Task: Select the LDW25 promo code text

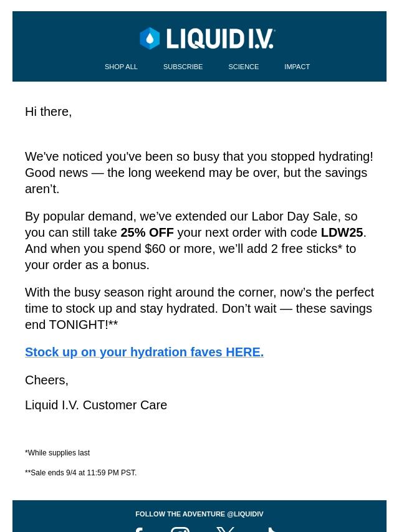Action: click(342, 232)
